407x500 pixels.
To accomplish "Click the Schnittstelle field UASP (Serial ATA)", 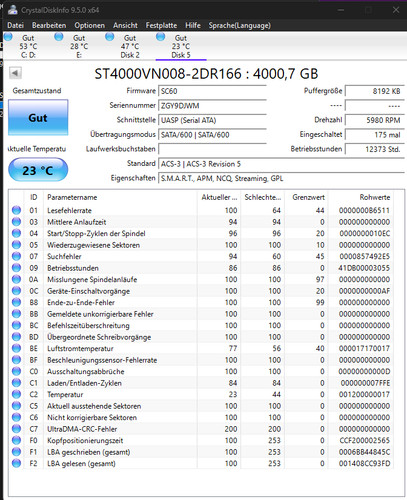I will [x=212, y=120].
